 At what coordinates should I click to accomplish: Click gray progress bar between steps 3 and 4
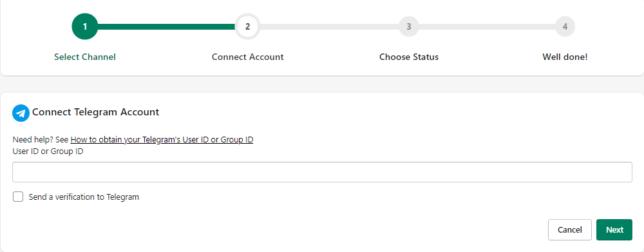(x=487, y=26)
